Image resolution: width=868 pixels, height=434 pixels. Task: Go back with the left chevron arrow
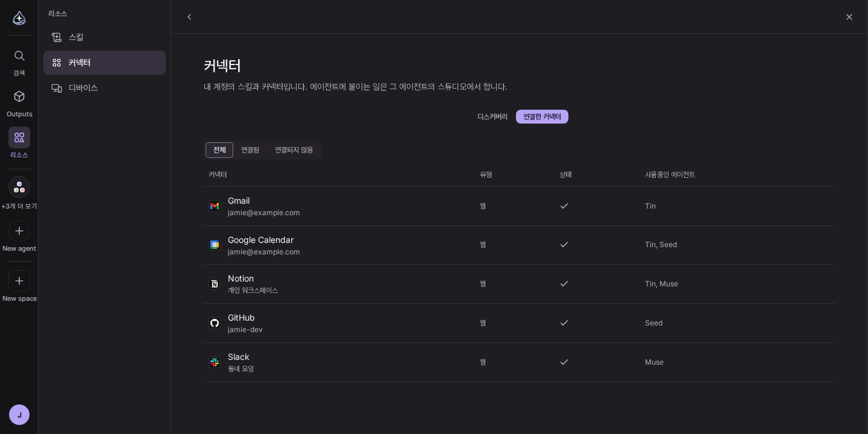click(189, 17)
